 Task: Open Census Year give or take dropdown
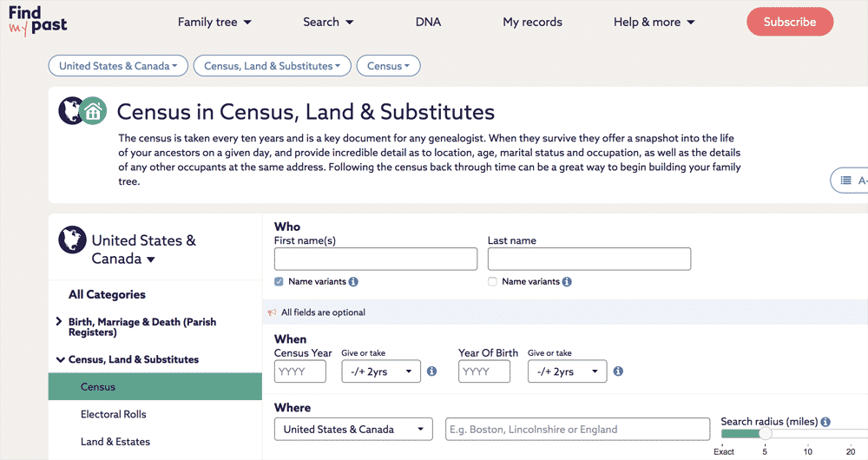381,371
